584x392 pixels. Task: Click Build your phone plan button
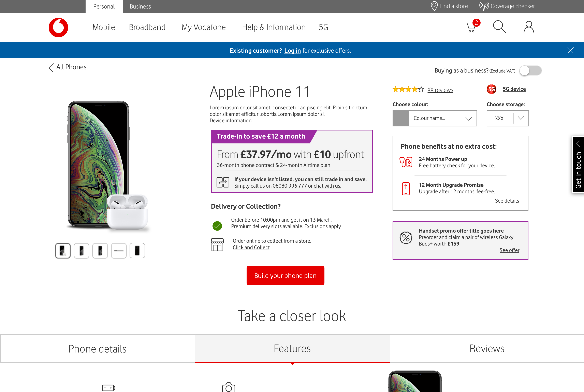tap(285, 276)
